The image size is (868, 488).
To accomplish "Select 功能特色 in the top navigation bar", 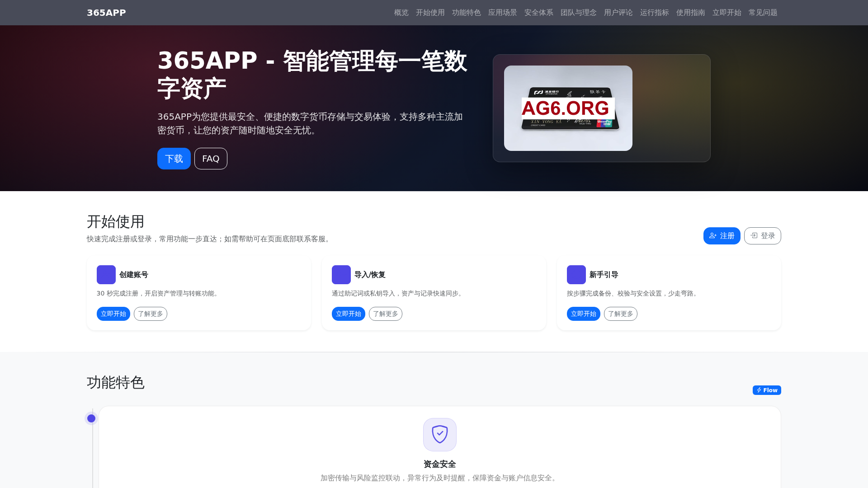I will [x=467, y=13].
